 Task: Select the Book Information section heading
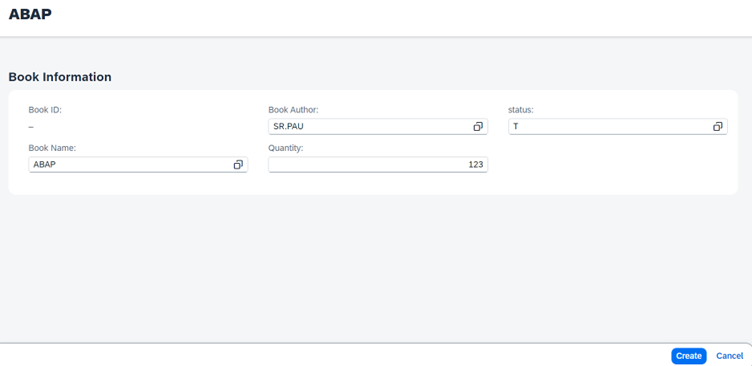click(60, 77)
